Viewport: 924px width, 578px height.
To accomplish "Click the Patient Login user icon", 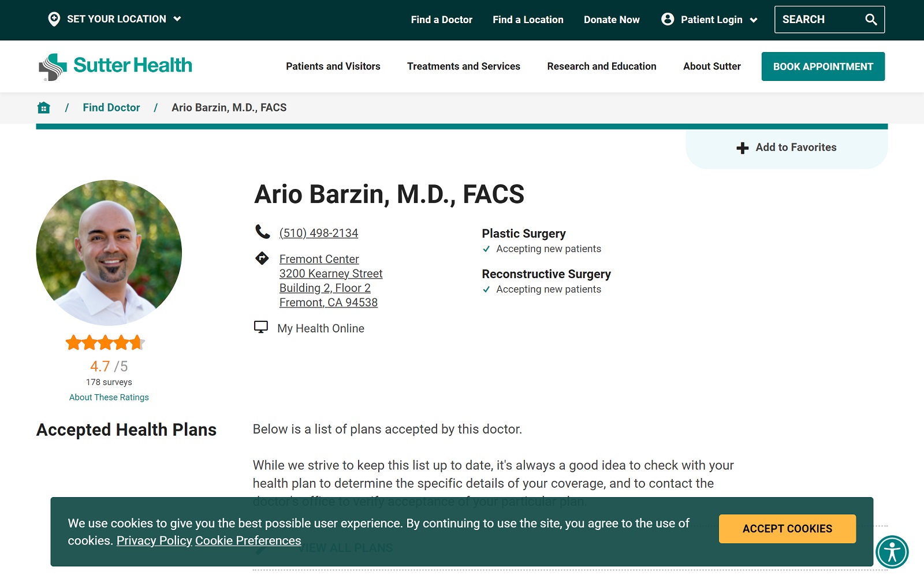I will click(668, 19).
